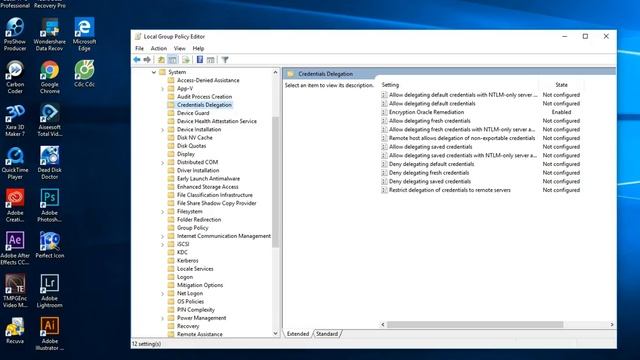Launch Microsoft Edge from the desktop
The width and height of the screenshot is (640, 360).
[84, 34]
